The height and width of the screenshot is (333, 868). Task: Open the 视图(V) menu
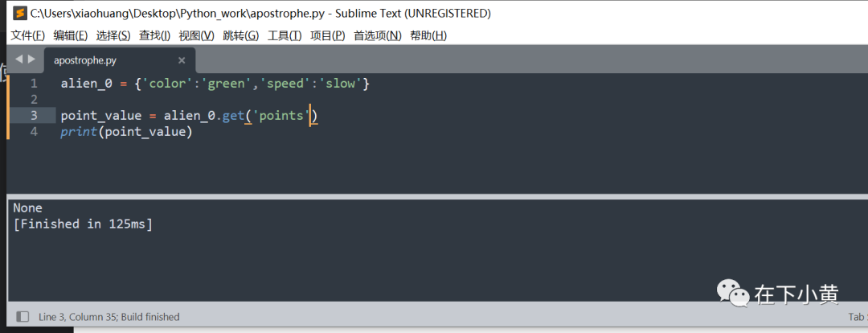click(x=197, y=35)
